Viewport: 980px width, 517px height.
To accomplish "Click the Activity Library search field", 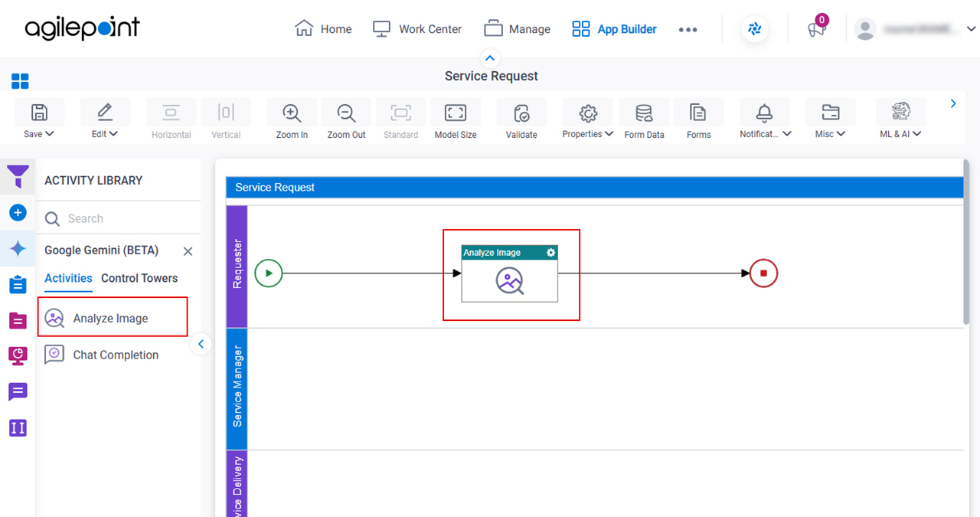I will click(x=119, y=218).
